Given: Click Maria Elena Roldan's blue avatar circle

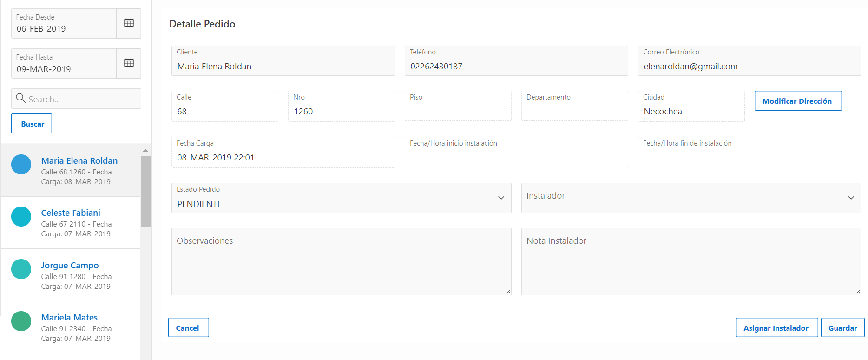Looking at the screenshot, I should point(21,165).
